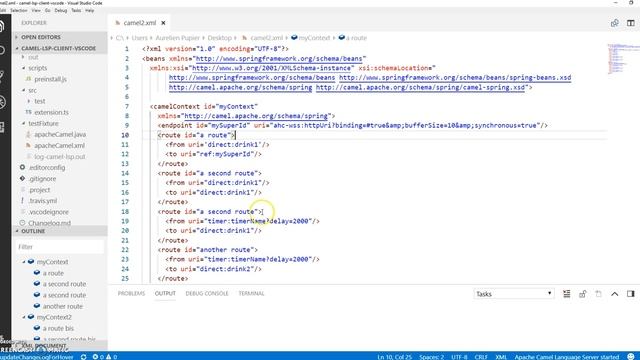The width and height of the screenshot is (640, 360).
Task: Select 'another route' in the outline
Action: point(63,306)
